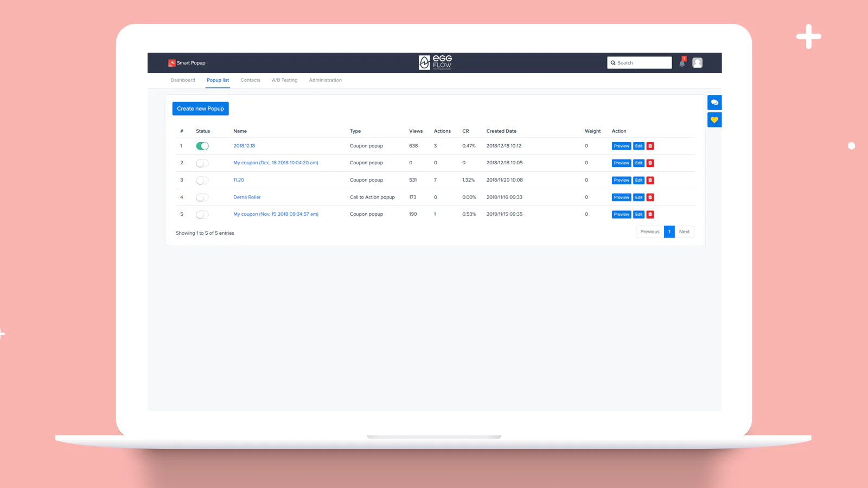The image size is (868, 488).
Task: Disable the 2018.12.18 popup status toggle
Action: click(202, 146)
